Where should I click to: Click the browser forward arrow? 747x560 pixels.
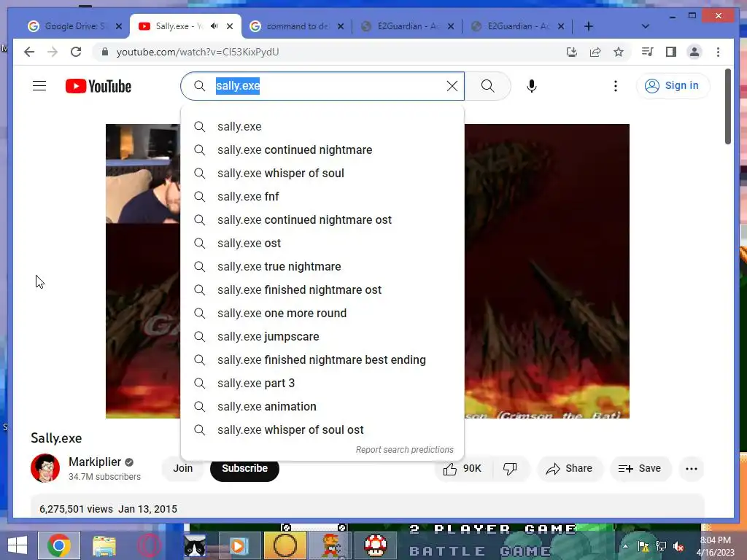coord(53,52)
